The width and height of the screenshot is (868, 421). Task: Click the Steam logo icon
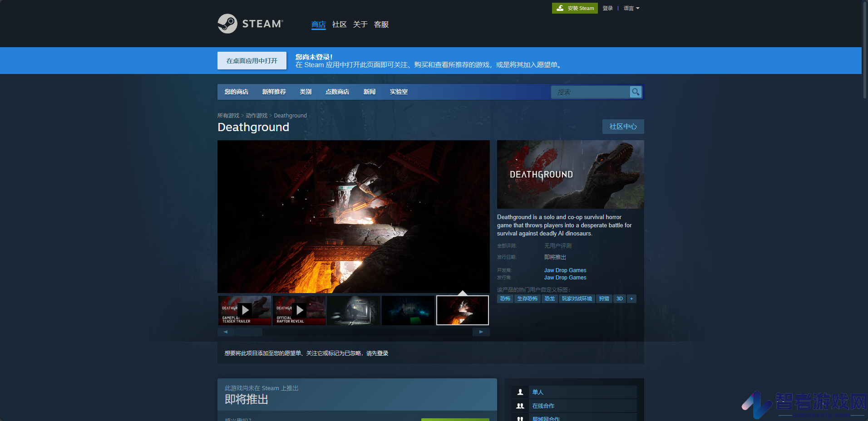click(x=227, y=24)
